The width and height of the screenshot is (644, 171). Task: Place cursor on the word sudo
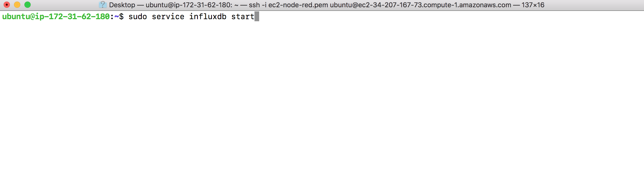click(x=138, y=17)
